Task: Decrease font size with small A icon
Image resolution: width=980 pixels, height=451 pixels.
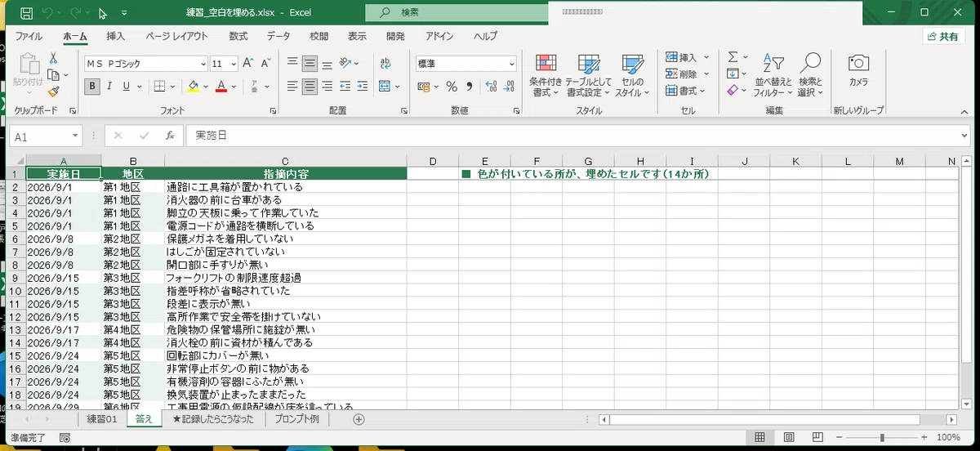Action: (x=265, y=63)
